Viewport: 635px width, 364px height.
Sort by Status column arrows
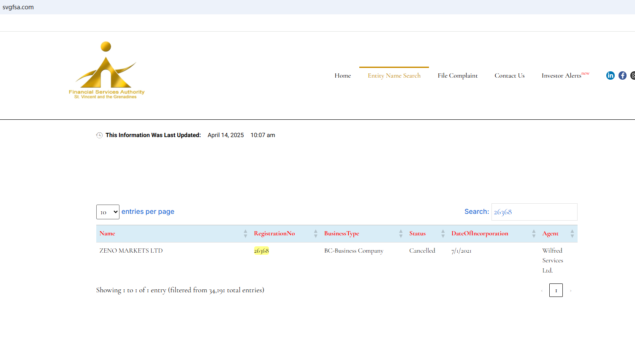pyautogui.click(x=443, y=234)
